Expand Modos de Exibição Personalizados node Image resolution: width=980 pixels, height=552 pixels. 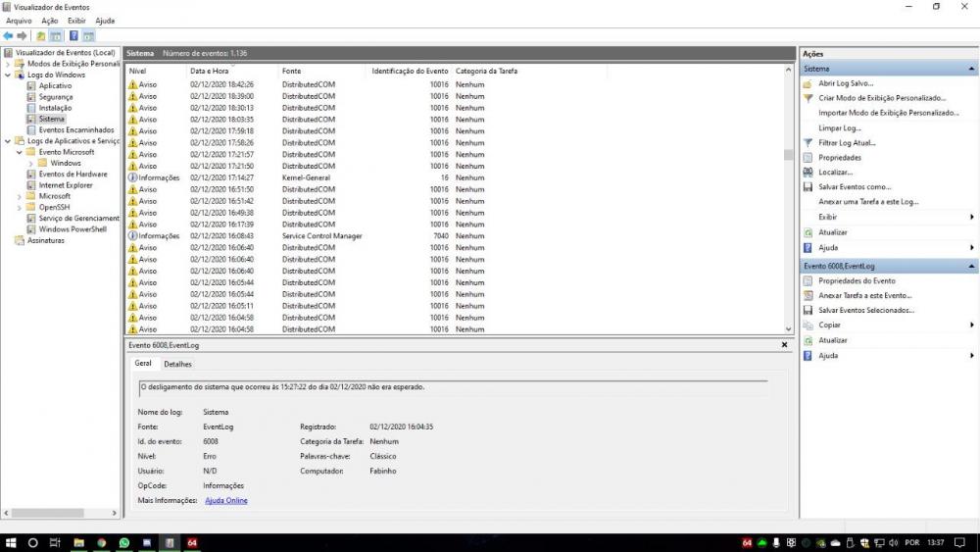(x=8, y=64)
